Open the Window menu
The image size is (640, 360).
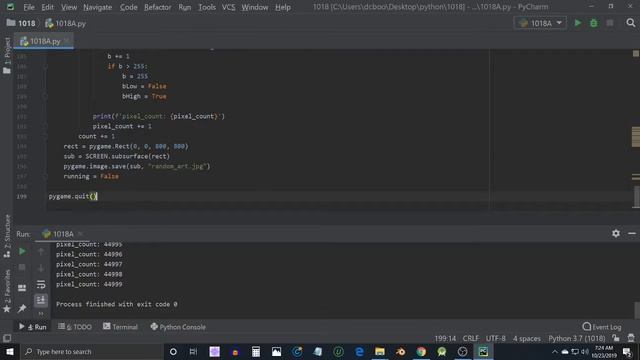coord(255,7)
